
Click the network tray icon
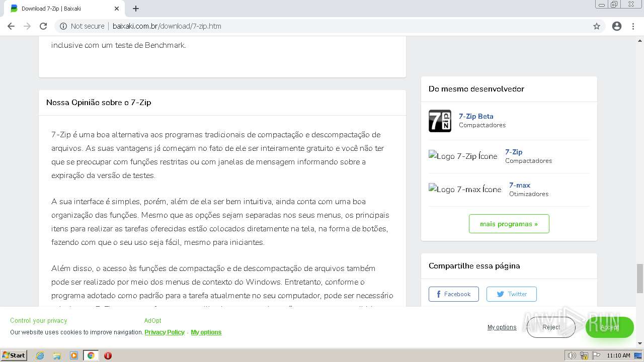tap(584, 355)
